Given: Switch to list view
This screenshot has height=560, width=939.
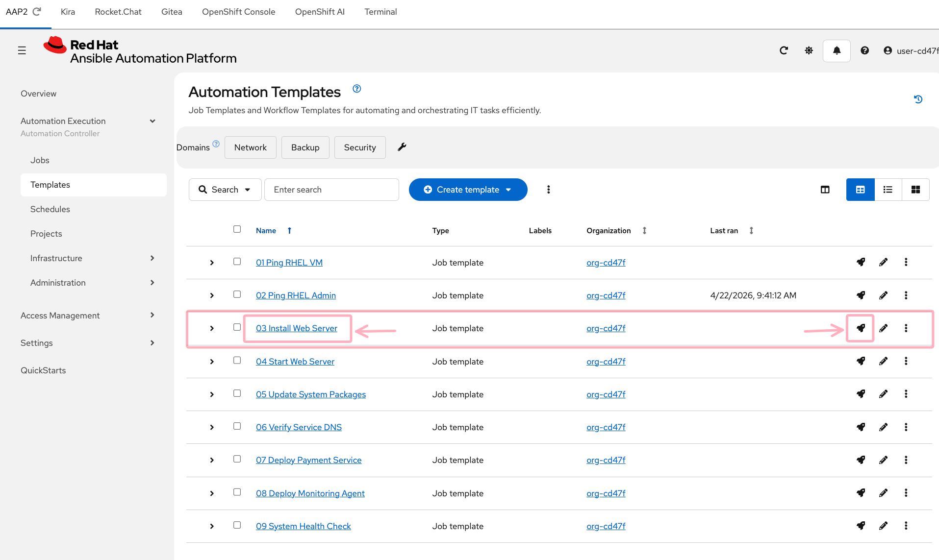Looking at the screenshot, I should pos(888,190).
